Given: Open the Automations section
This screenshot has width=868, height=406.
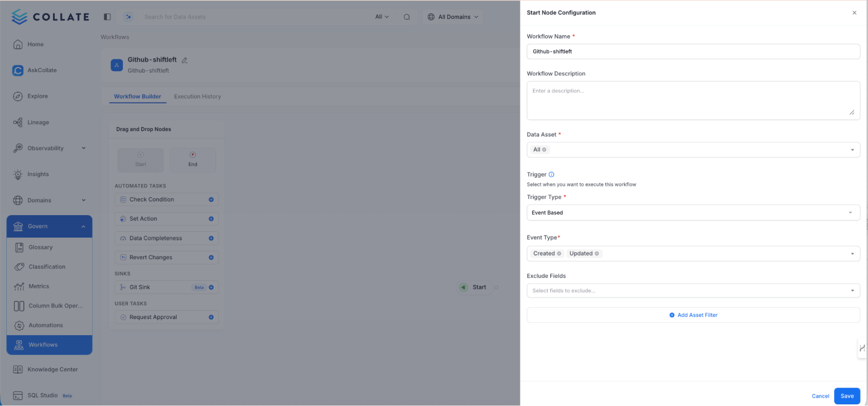Looking at the screenshot, I should tap(45, 325).
